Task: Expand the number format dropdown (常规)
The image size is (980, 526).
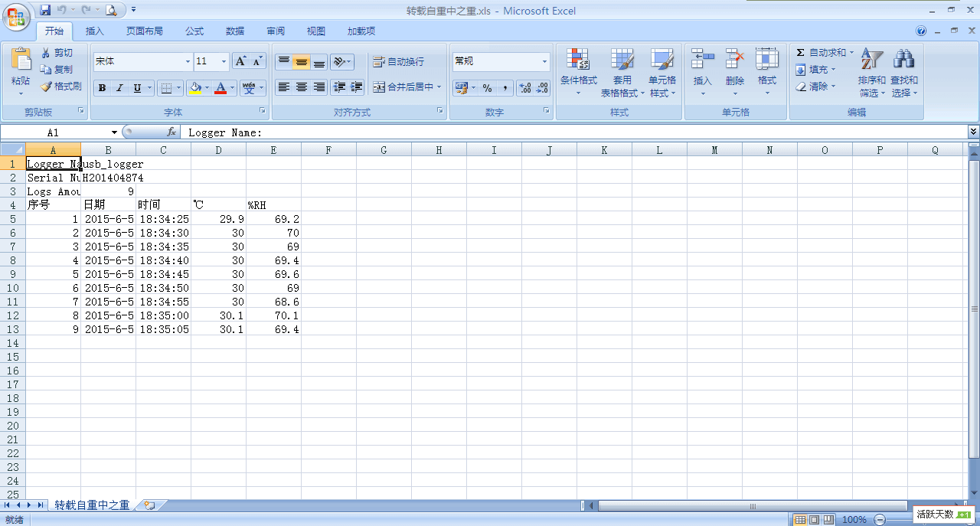Action: click(x=545, y=61)
